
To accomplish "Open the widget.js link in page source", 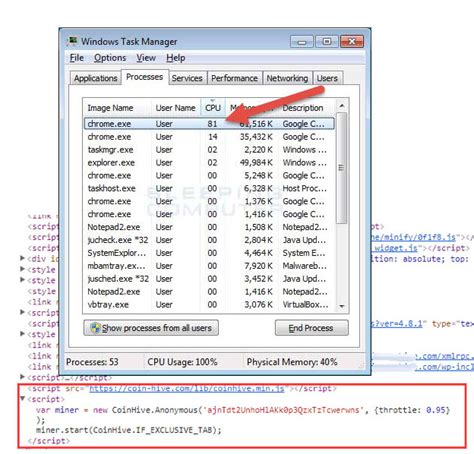I will [395, 248].
